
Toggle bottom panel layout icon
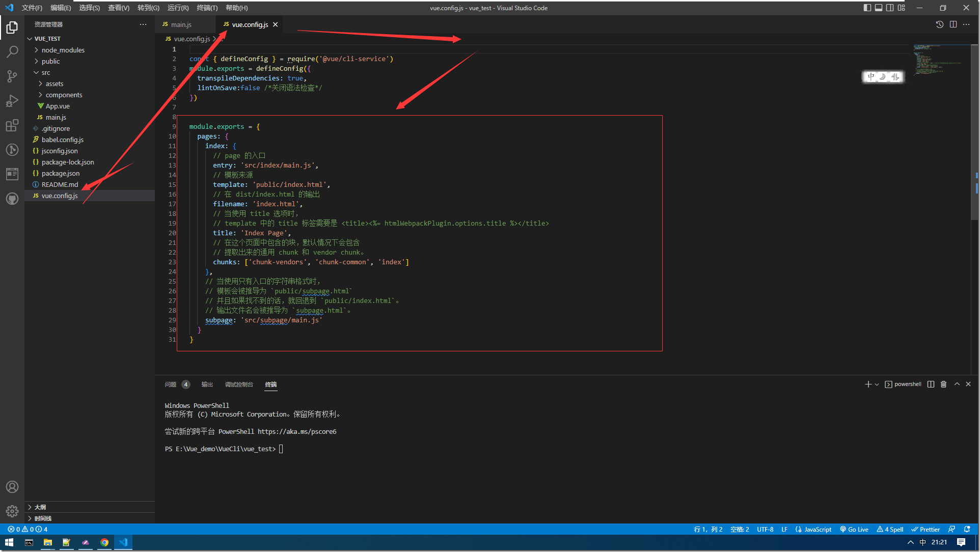tap(879, 8)
